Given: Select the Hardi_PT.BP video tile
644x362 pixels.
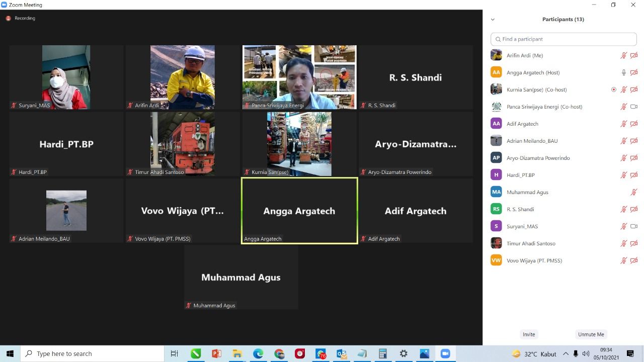Looking at the screenshot, I should pyautogui.click(x=66, y=144).
